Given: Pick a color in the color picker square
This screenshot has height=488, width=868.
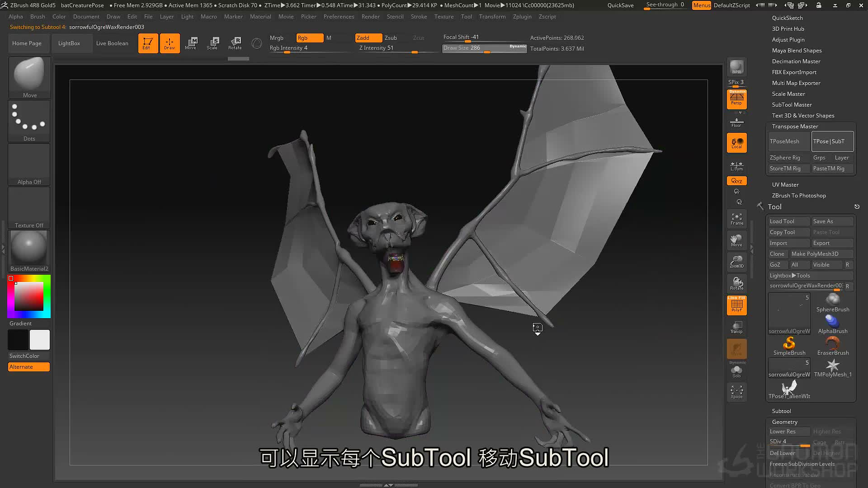Looking at the screenshot, I should coord(29,296).
